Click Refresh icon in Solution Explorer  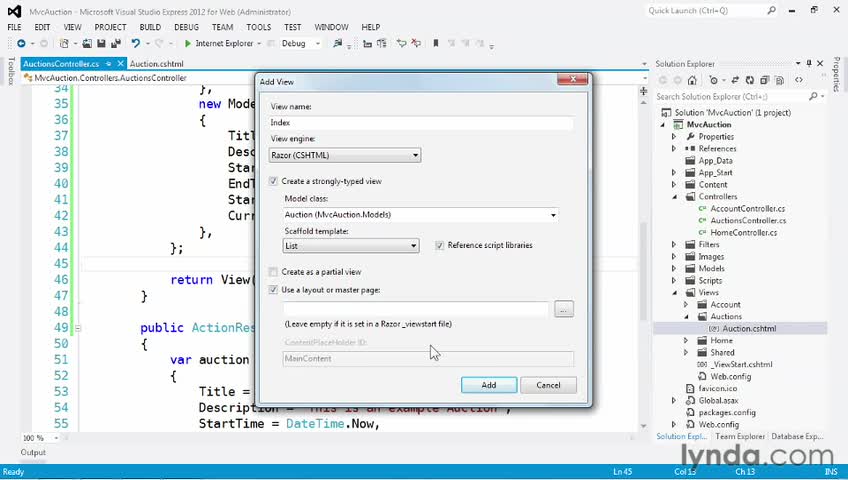[750, 81]
